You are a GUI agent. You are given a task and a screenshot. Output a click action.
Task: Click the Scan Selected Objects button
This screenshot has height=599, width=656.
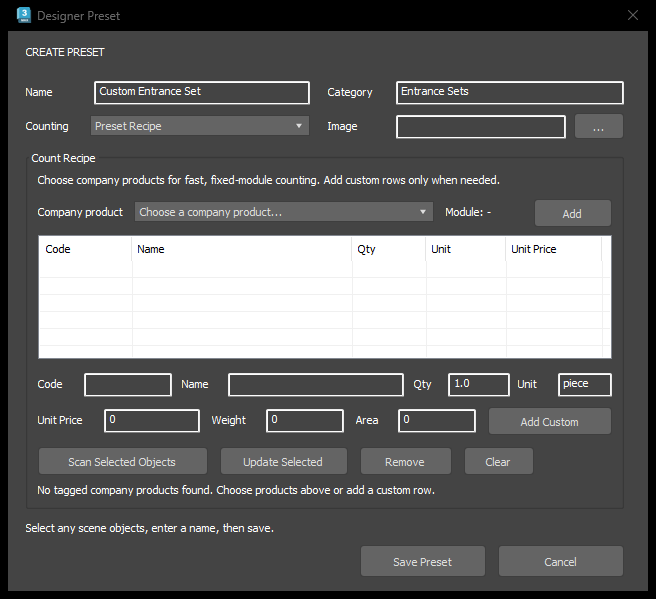[123, 461]
